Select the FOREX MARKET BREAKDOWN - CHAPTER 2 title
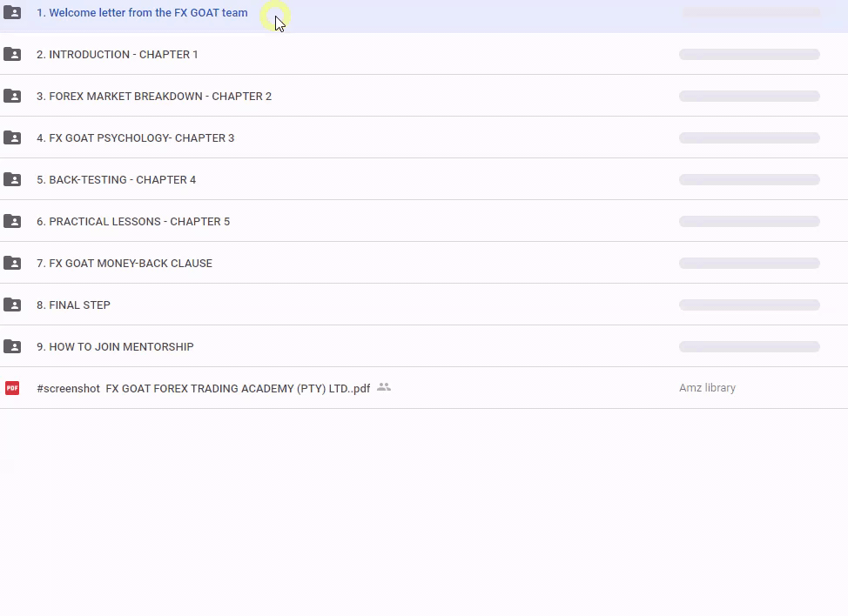Image resolution: width=848 pixels, height=616 pixels. coord(154,97)
